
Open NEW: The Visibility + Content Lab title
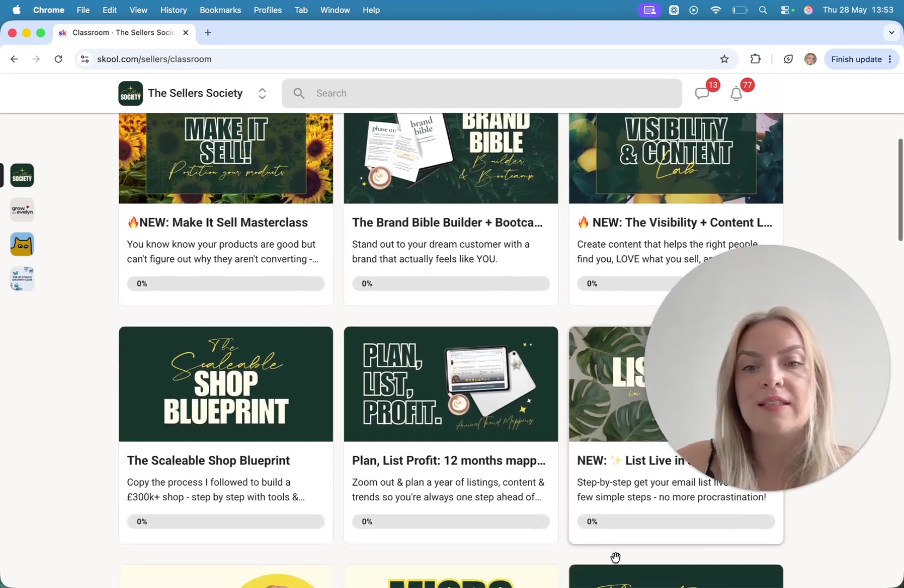point(674,222)
